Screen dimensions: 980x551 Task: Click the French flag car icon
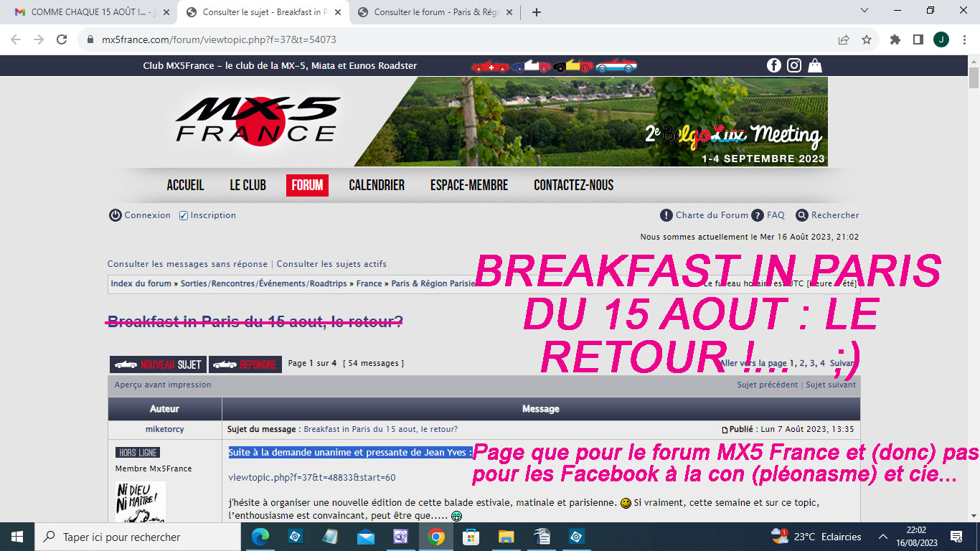pyautogui.click(x=533, y=67)
